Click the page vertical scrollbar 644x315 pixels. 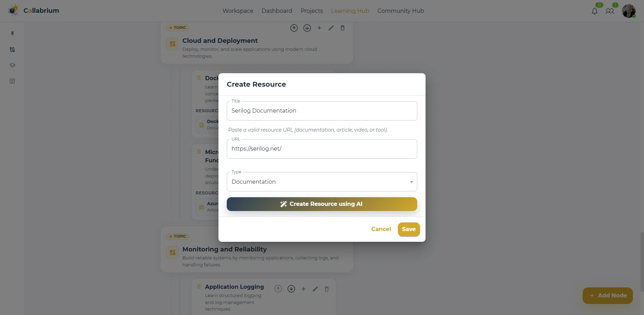click(x=642, y=261)
